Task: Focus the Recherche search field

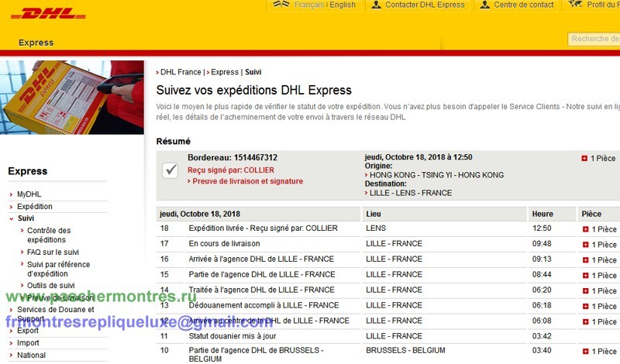Action: click(x=594, y=39)
